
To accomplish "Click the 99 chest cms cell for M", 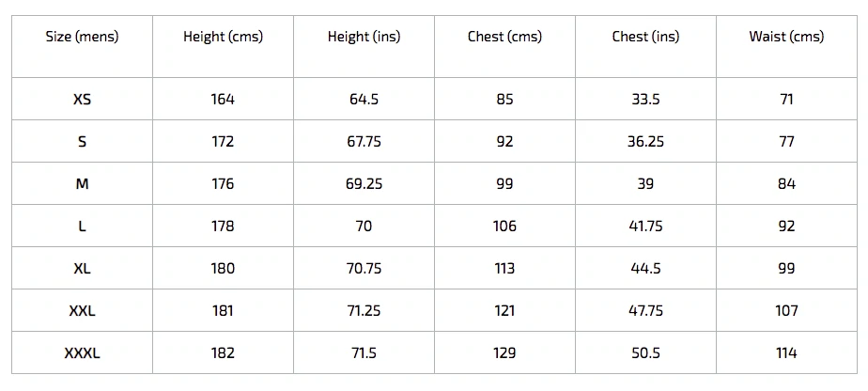I will 504,184.
